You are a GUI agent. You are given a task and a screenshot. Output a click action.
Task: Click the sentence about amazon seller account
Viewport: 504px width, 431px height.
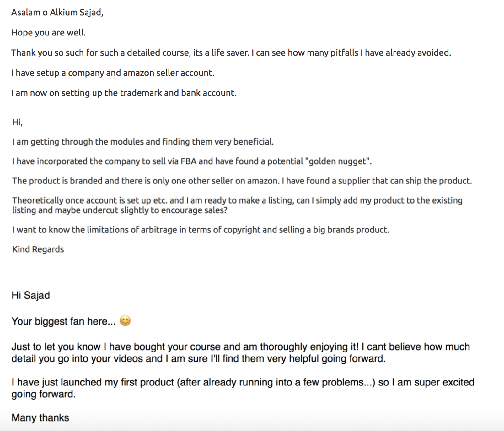point(113,73)
